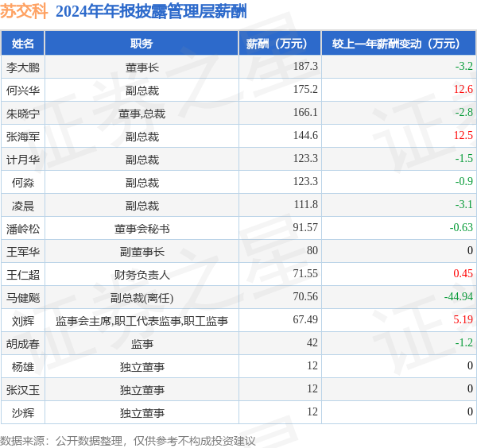Image resolution: width=477 pixels, height=448 pixels.
Task: Select the title word 苏交科
Action: 24,12
